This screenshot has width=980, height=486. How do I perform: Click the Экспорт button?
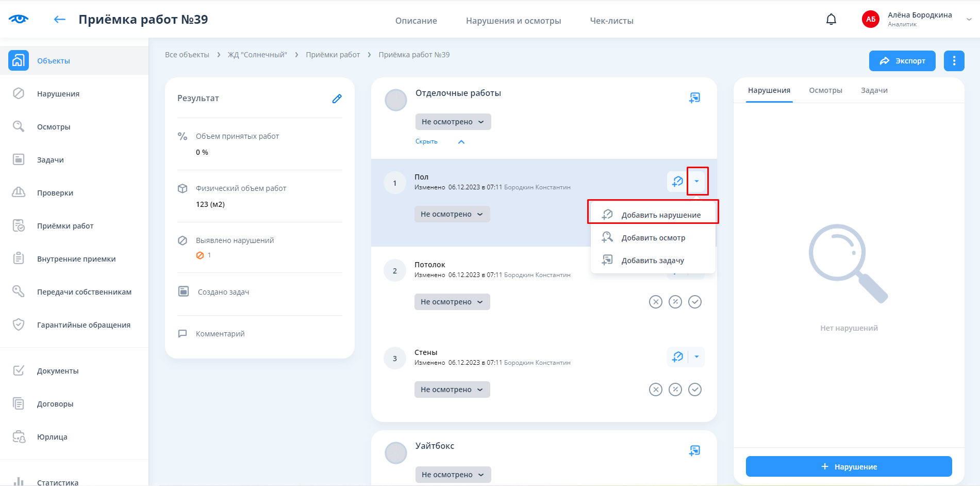[902, 61]
